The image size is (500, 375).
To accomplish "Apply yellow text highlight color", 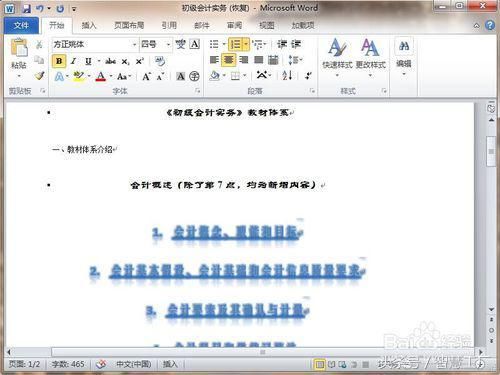I will click(79, 76).
